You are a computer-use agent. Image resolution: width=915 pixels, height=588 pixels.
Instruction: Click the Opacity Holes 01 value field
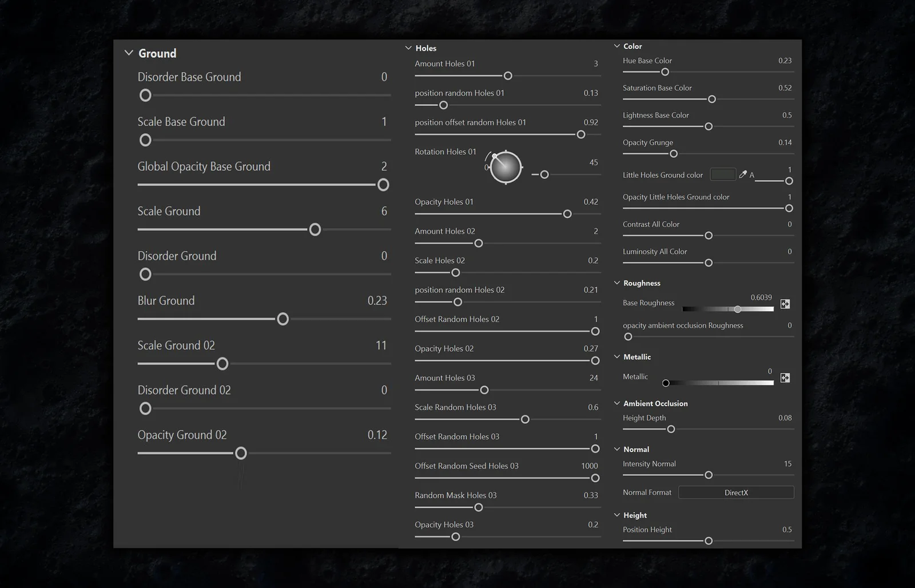point(591,202)
